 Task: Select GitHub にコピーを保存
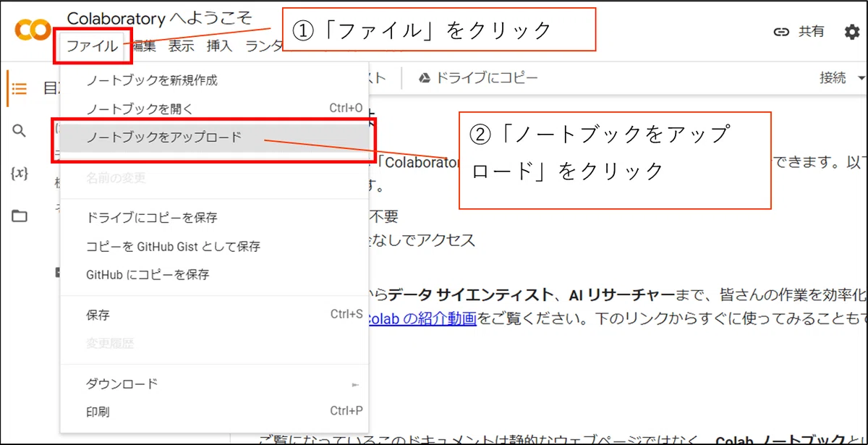[x=215, y=274]
